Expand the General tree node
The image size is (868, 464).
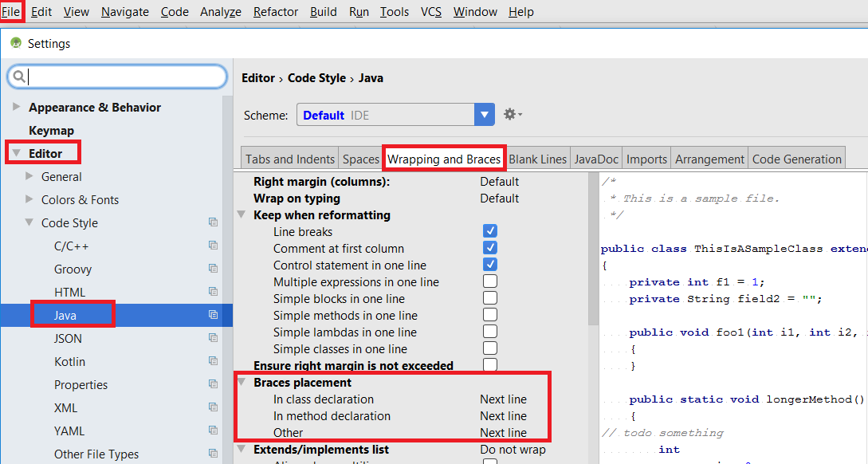pyautogui.click(x=29, y=176)
